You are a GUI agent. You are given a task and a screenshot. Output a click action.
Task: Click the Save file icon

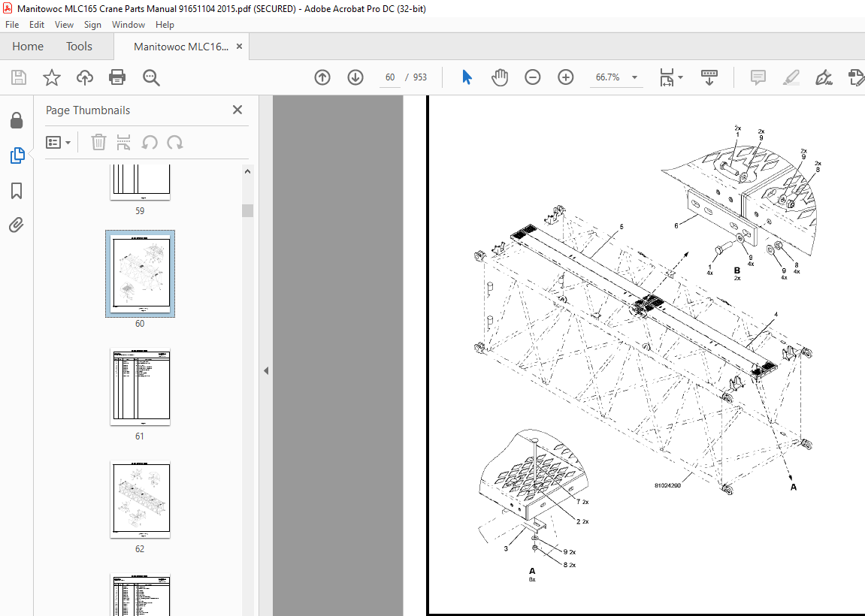[x=19, y=77]
